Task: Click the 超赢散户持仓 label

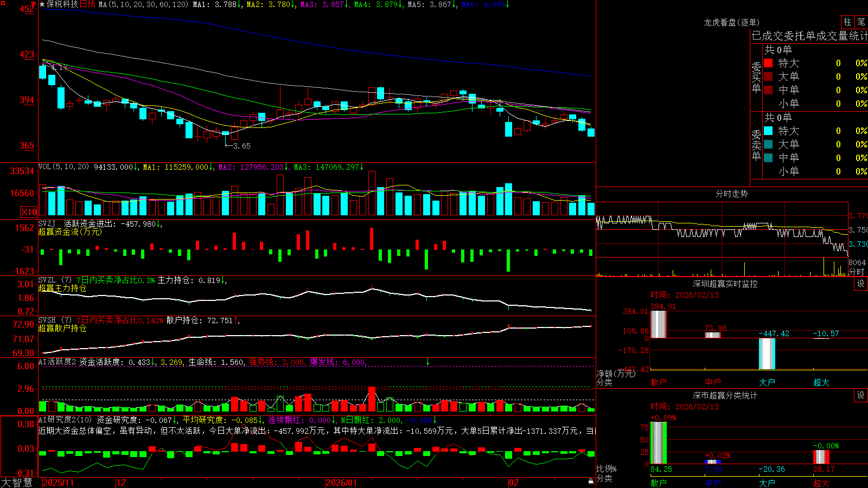Action: click(x=62, y=328)
